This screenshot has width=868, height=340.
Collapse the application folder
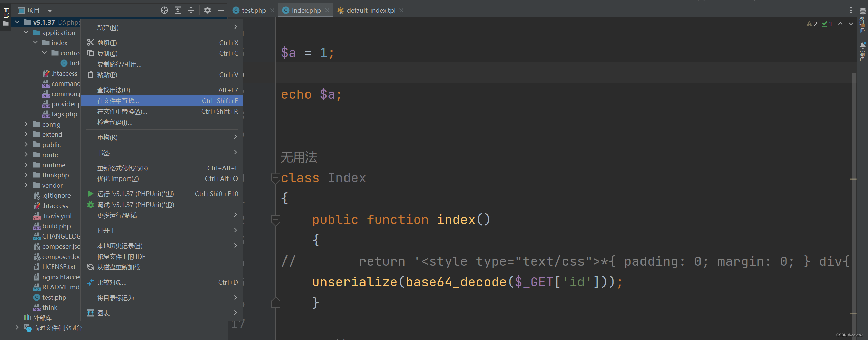pyautogui.click(x=26, y=32)
